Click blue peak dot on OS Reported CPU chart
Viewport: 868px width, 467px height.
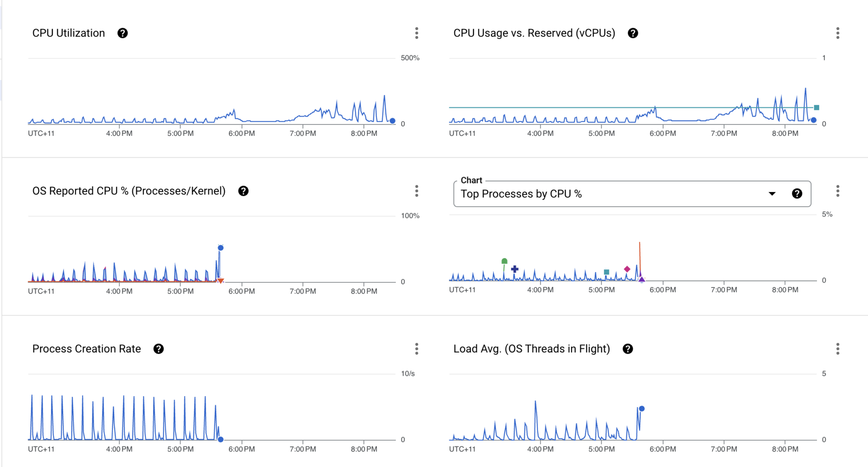pyautogui.click(x=221, y=248)
